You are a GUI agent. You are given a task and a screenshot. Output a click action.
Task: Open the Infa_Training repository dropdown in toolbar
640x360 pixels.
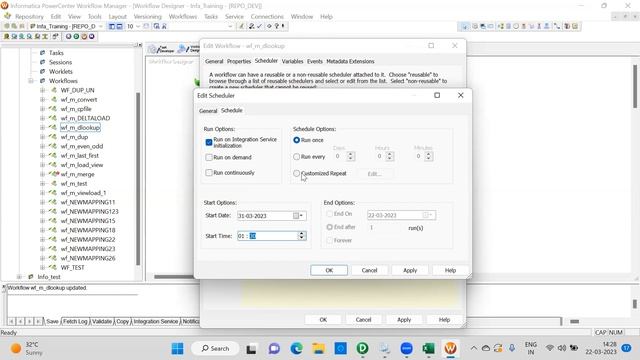[100, 26]
